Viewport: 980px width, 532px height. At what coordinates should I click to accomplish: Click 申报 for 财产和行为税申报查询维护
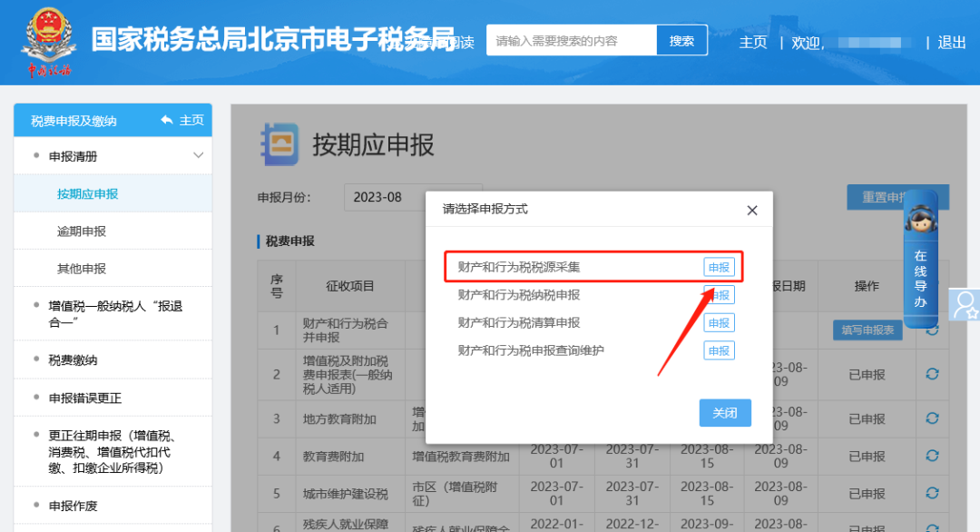pyautogui.click(x=719, y=350)
